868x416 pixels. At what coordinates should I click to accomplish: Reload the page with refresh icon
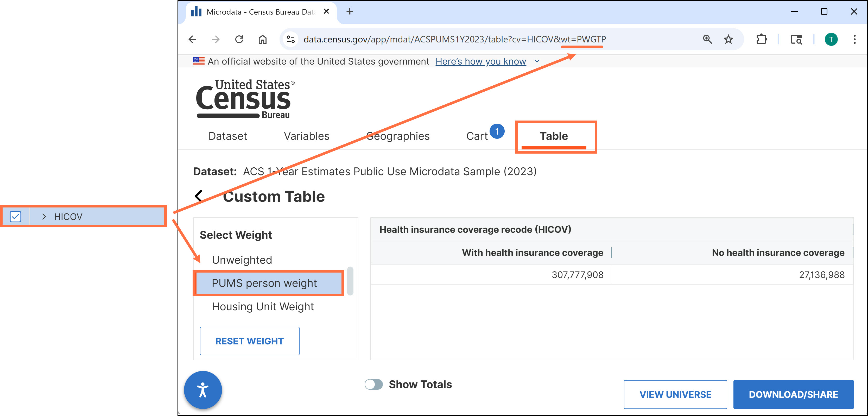coord(239,40)
